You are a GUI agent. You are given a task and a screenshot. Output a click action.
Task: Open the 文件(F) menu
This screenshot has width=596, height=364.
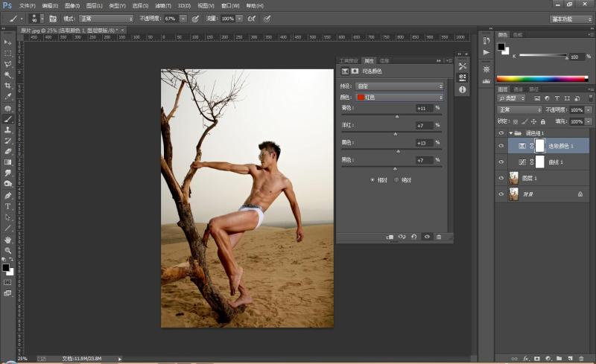coord(27,6)
